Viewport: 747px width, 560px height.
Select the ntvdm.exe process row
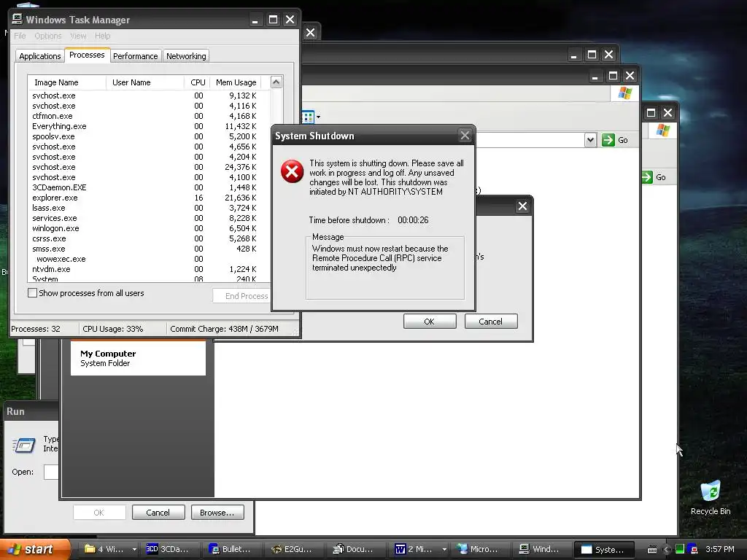[149, 270]
